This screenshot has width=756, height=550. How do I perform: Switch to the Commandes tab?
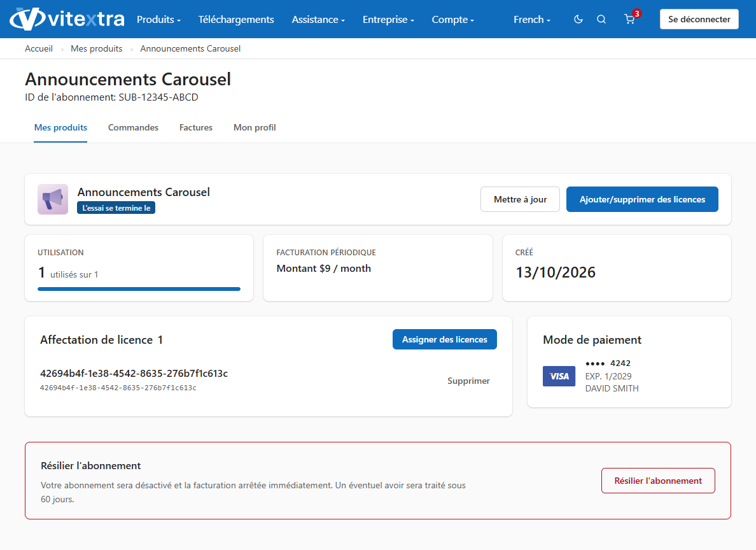(133, 127)
